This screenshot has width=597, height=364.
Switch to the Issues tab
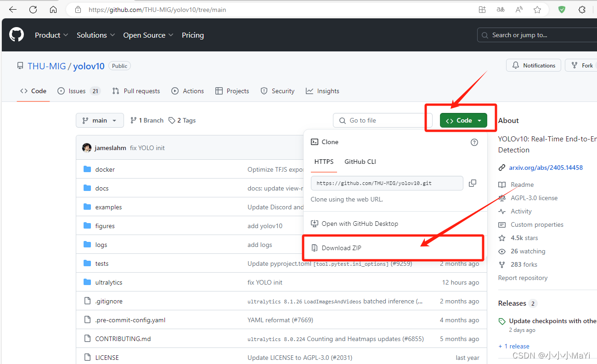pyautogui.click(x=79, y=91)
